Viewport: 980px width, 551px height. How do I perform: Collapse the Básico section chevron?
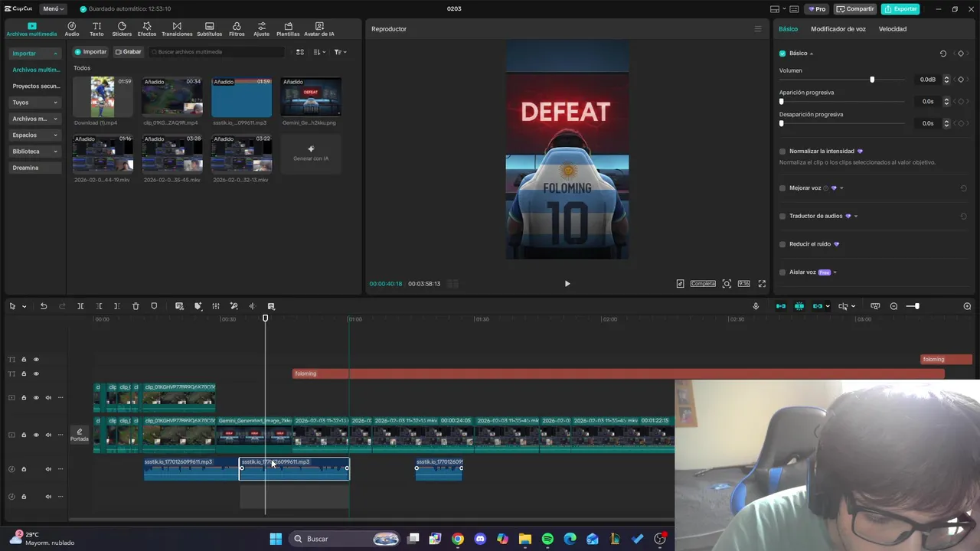[x=812, y=54]
